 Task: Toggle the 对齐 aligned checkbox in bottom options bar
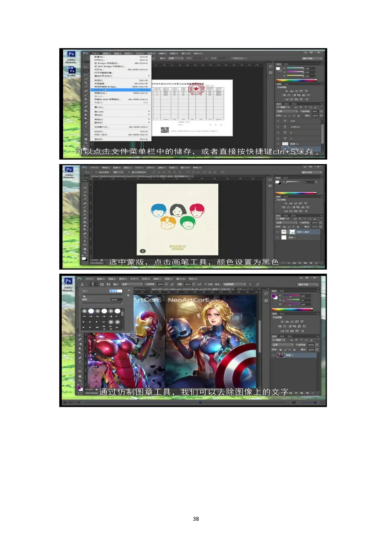point(206,284)
